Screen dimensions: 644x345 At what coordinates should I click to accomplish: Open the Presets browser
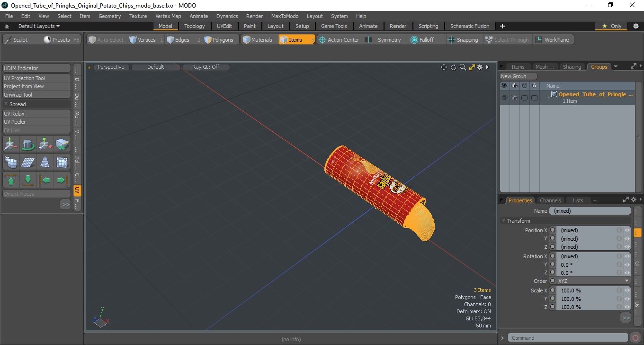[61, 40]
